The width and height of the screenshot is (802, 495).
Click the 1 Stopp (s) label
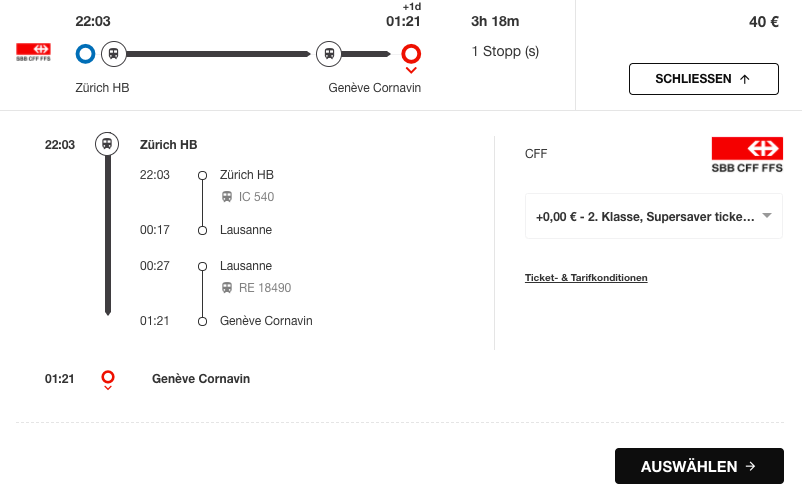point(505,52)
